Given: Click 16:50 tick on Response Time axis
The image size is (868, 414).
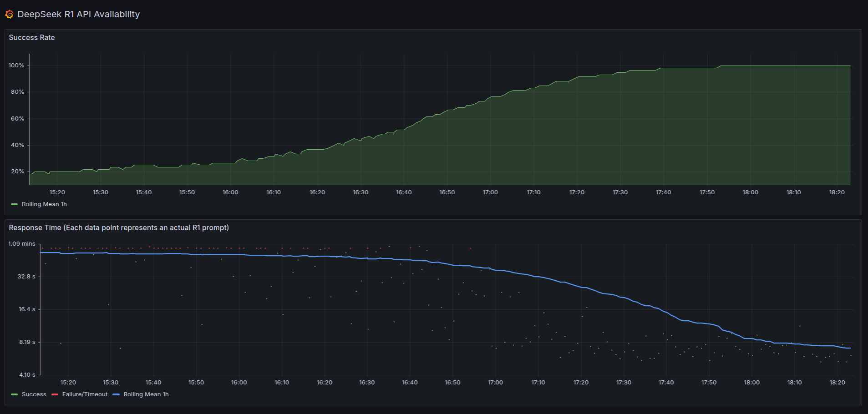Looking at the screenshot, I should [452, 383].
